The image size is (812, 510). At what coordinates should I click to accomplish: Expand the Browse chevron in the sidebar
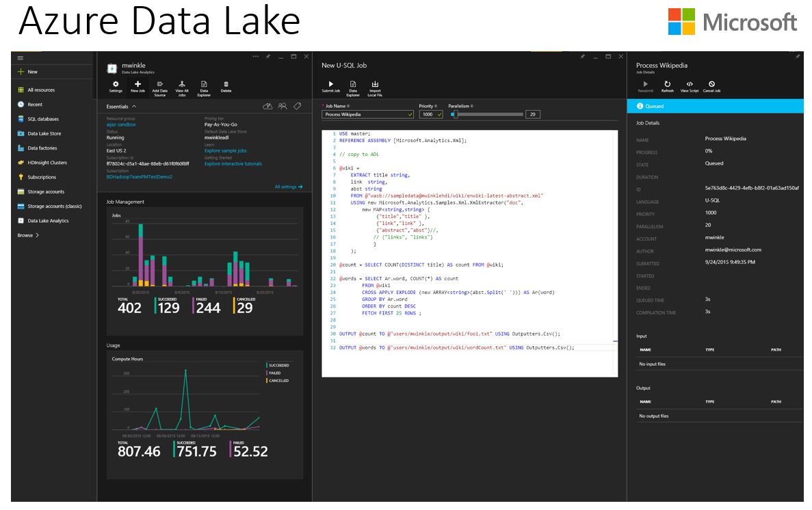click(38, 235)
